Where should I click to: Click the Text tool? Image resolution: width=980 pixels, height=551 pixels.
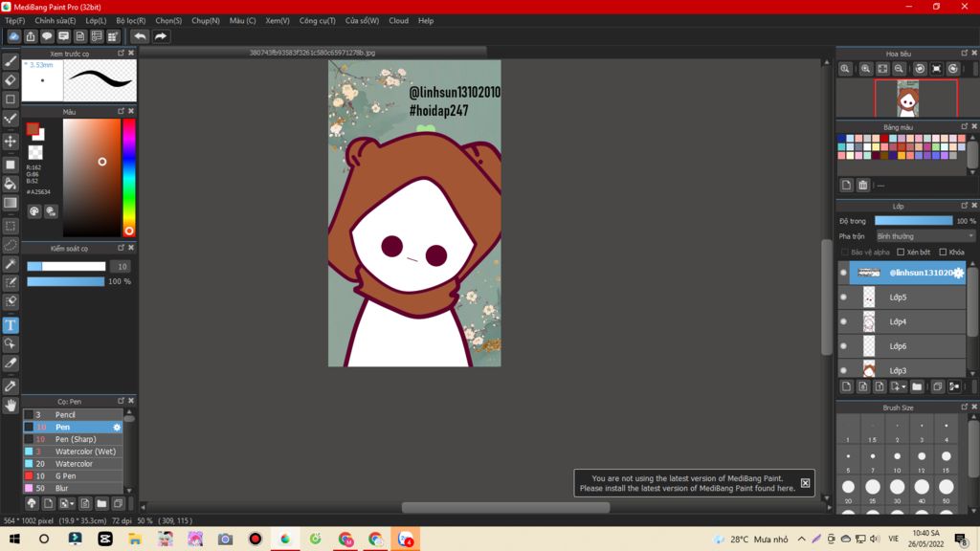tap(11, 325)
